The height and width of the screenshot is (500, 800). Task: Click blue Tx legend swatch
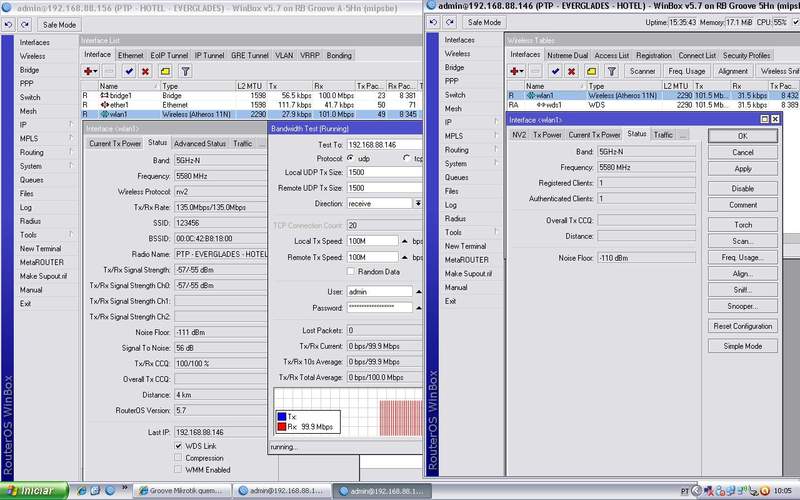282,416
